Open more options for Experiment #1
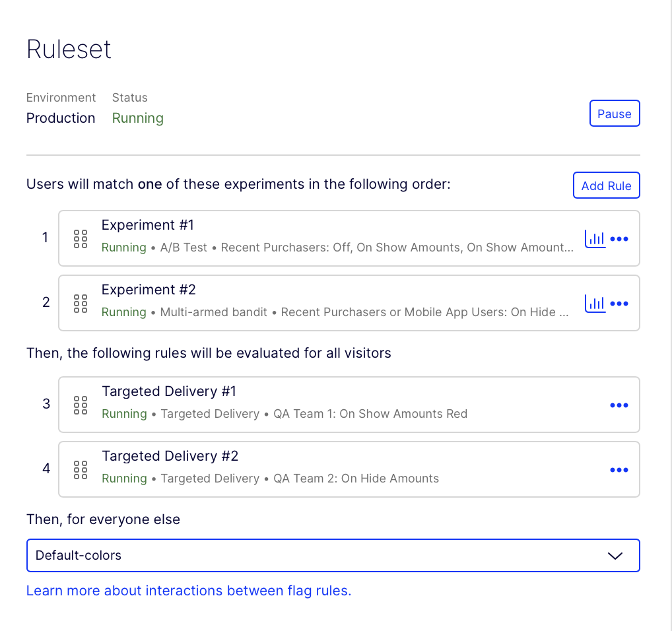Viewport: 672px width, 631px height. [x=619, y=239]
